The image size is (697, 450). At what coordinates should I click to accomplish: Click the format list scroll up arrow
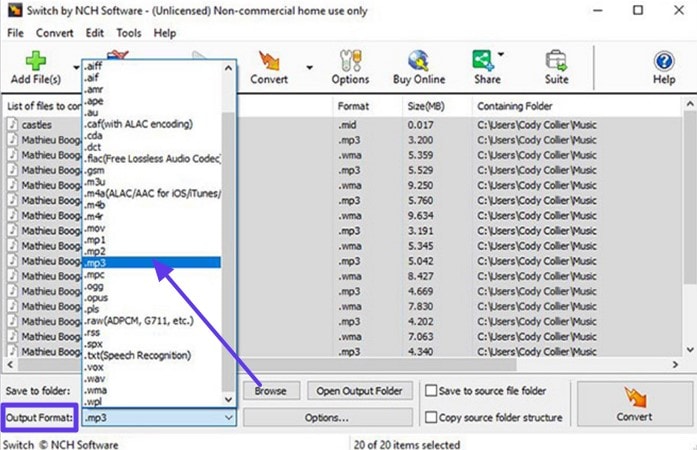point(228,68)
